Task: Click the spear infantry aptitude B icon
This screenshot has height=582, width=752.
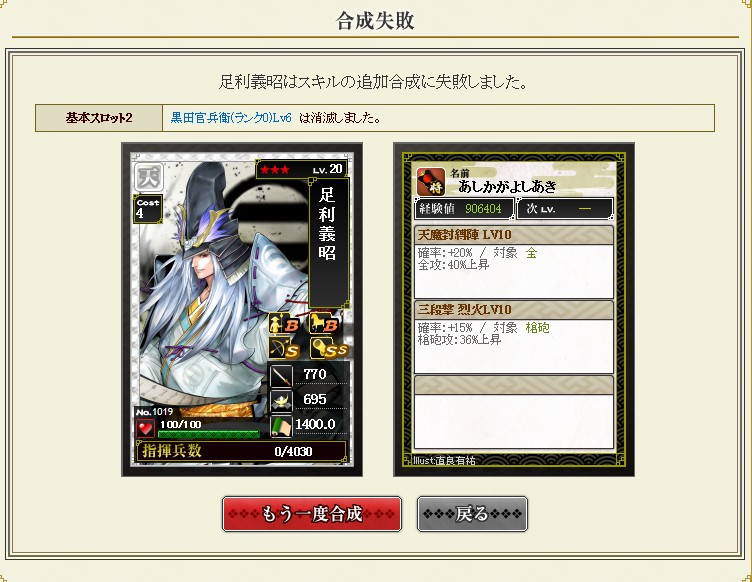Action: [284, 324]
